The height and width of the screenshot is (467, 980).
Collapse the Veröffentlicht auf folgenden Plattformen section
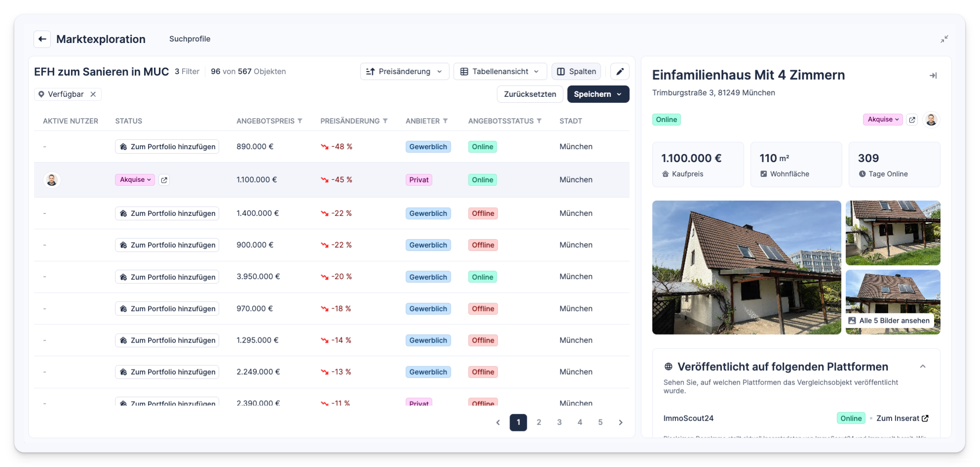[x=922, y=367]
